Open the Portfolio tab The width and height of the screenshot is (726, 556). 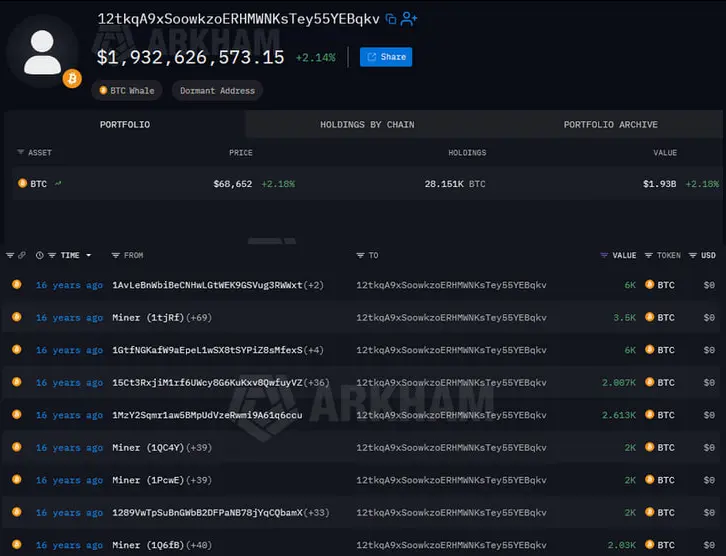125,125
